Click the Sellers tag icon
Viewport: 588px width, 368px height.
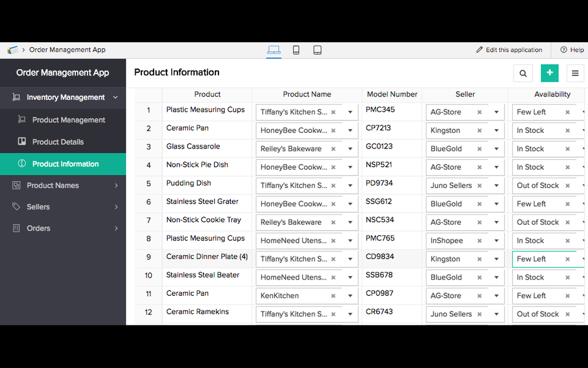[16, 207]
